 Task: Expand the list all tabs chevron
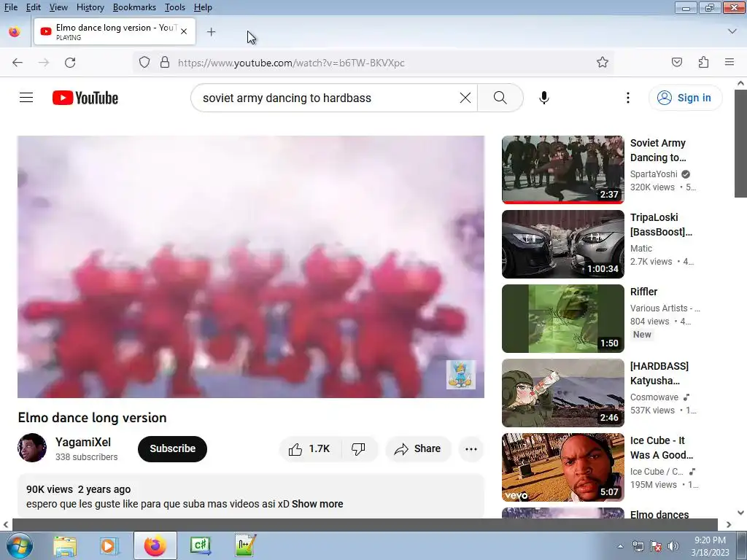point(732,31)
